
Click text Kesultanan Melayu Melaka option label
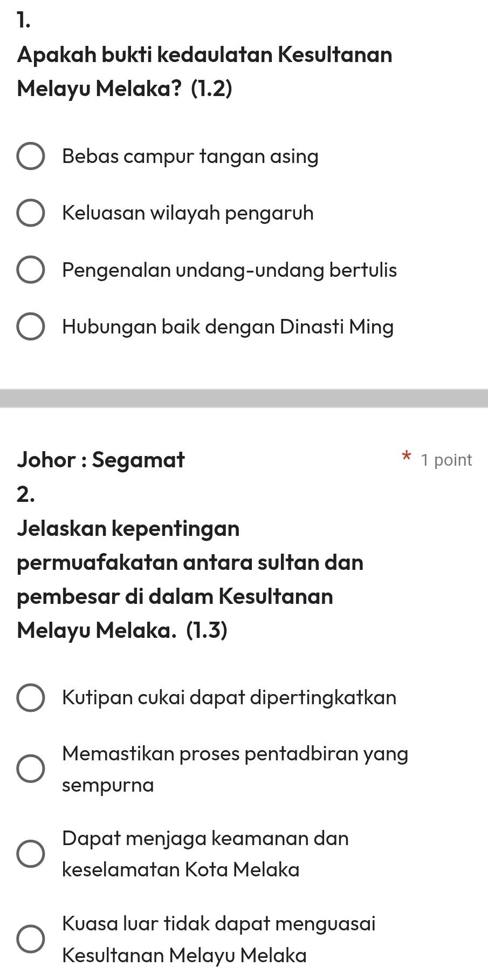tap(184, 955)
